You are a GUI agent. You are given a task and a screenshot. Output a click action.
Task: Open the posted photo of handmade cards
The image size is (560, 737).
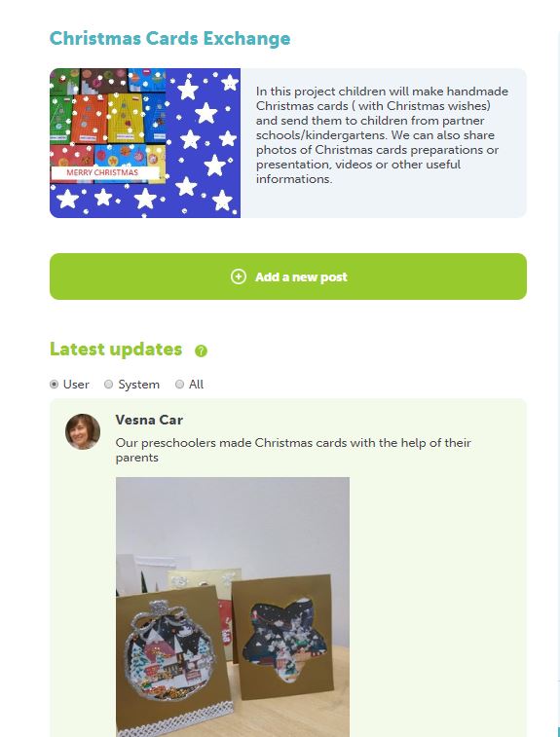[232, 607]
